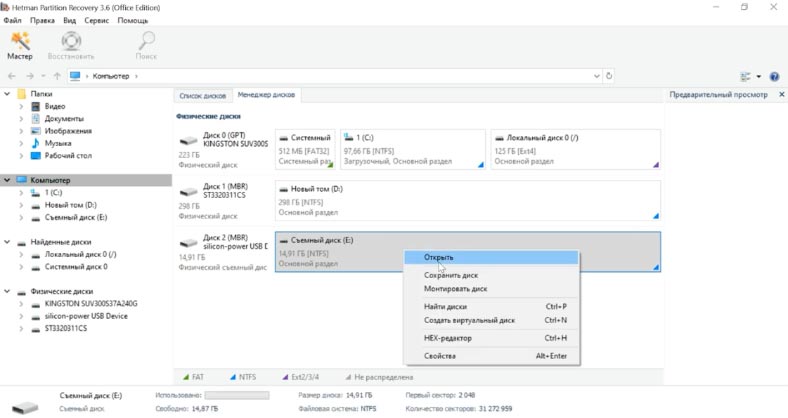Choose Свойства in context menu
This screenshot has width=788, height=418.
click(x=491, y=356)
